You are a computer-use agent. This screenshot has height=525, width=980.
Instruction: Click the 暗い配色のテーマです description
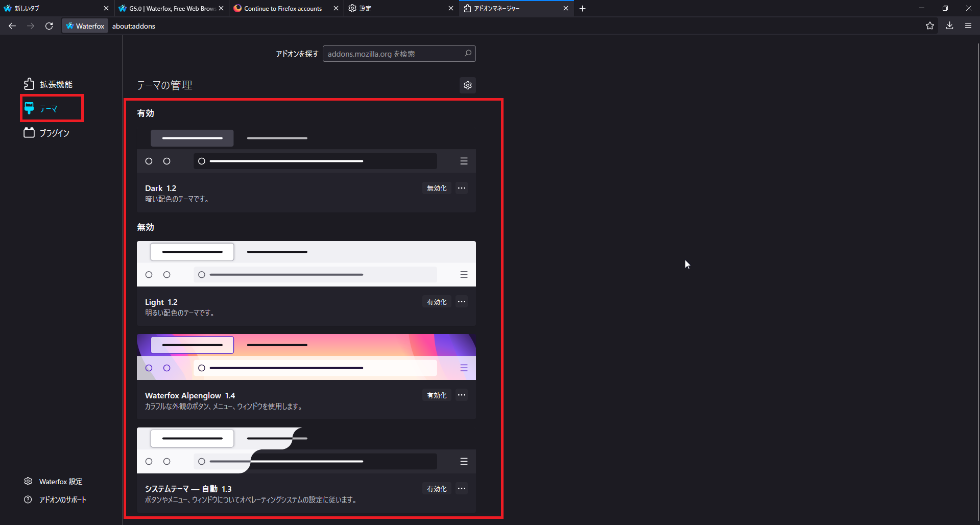177,199
